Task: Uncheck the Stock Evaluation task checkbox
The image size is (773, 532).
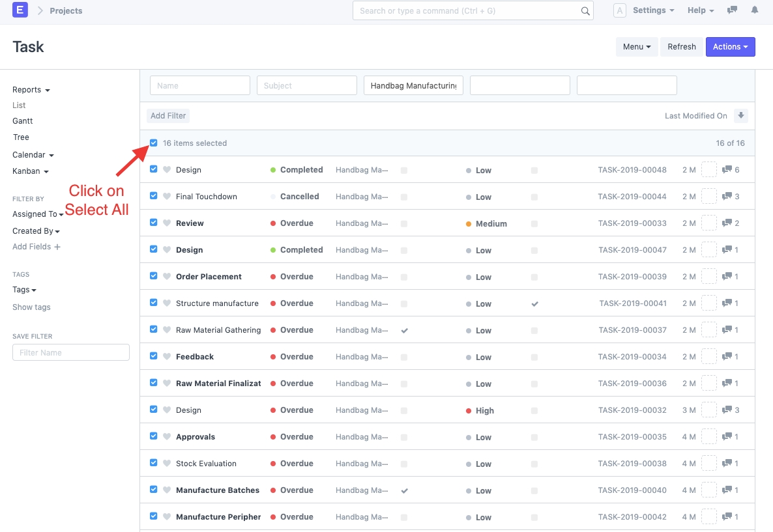Action: point(154,463)
